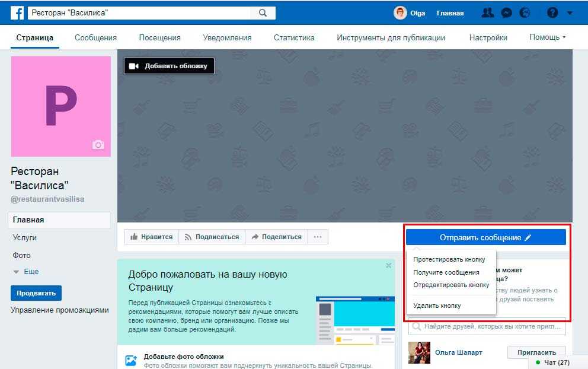The image size is (588, 369).
Task: Click camera icon on profile picture
Action: [98, 145]
